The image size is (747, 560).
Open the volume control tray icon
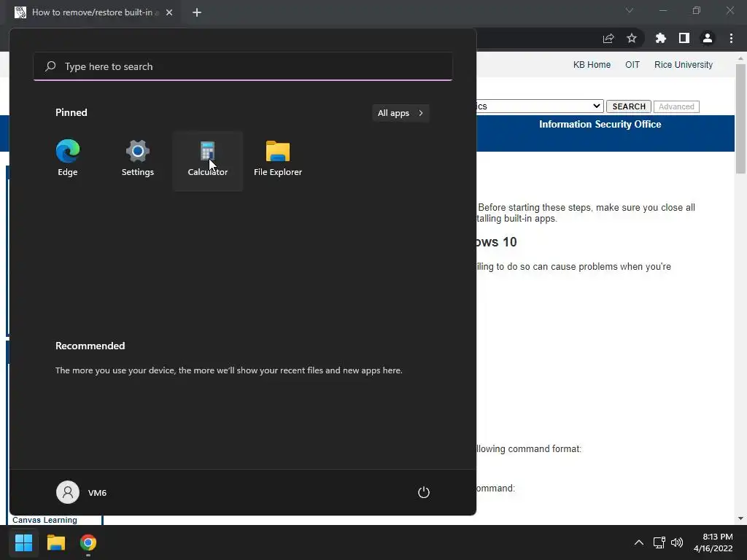coord(676,542)
